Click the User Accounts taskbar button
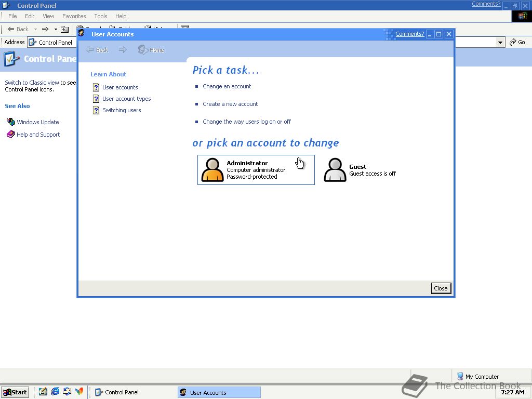This screenshot has height=399, width=532. click(x=219, y=392)
